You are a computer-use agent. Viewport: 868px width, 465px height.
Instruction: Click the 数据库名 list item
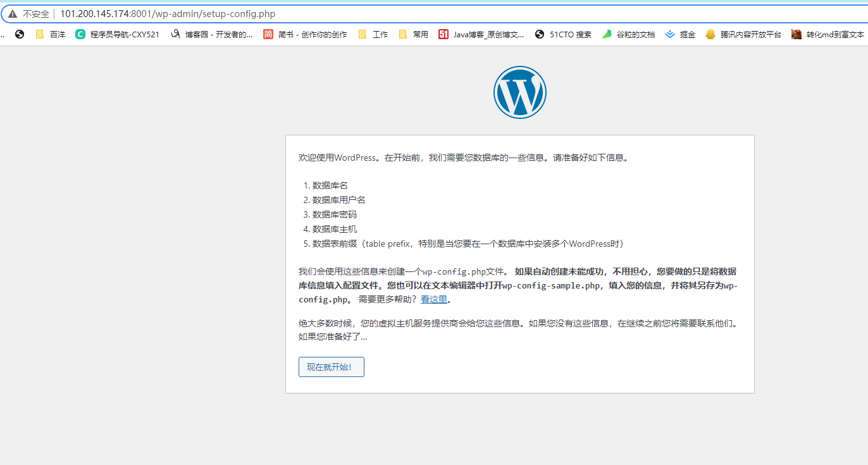coord(330,185)
